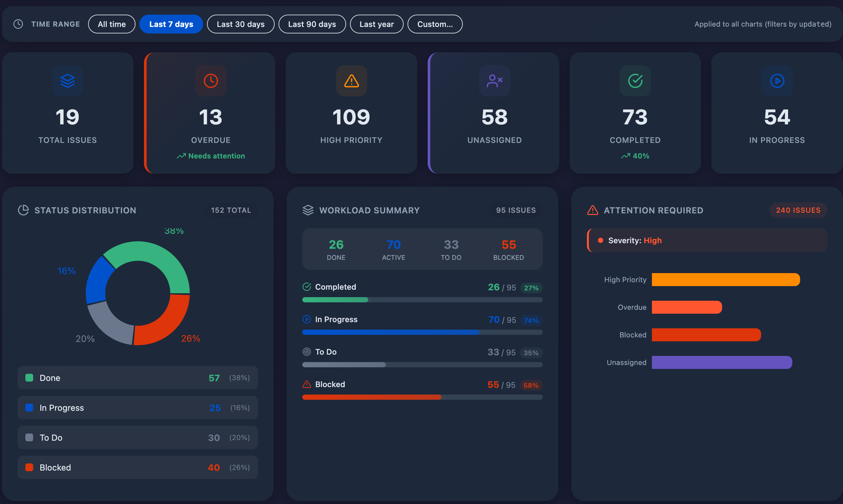Select the Done legend row
This screenshot has height=504, width=843.
click(137, 378)
